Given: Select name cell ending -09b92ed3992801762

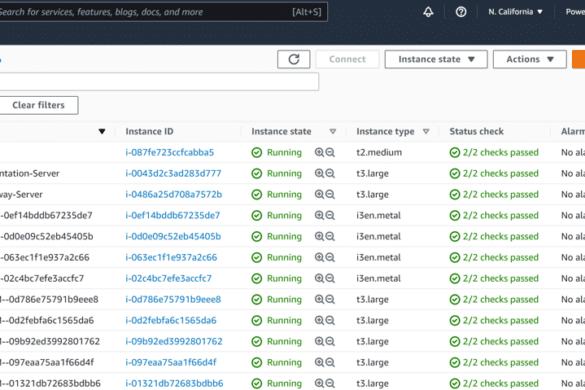Looking at the screenshot, I should point(50,341).
